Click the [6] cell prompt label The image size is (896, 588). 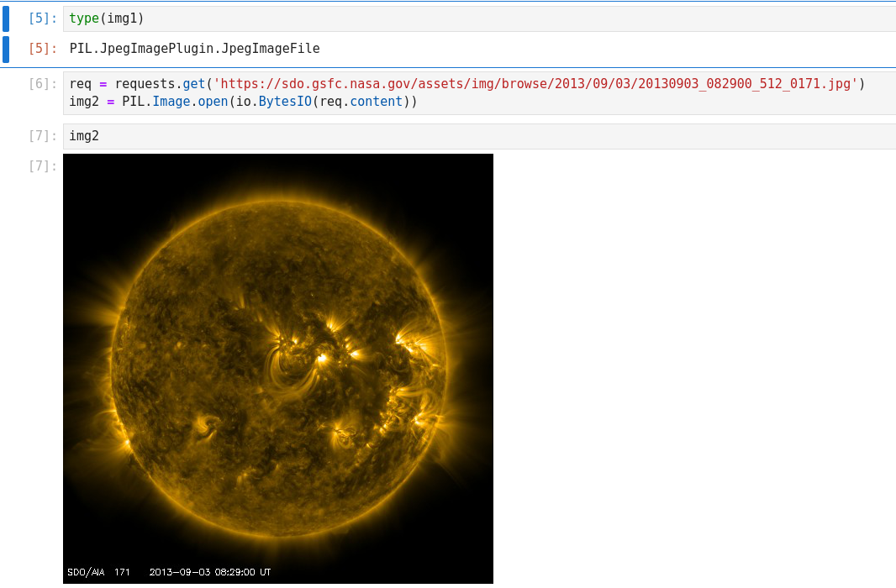coord(41,84)
